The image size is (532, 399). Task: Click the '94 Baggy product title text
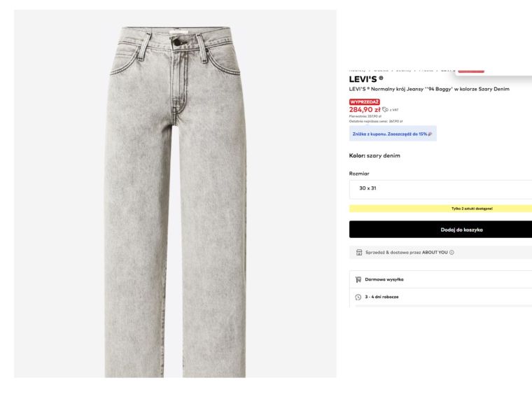(x=429, y=89)
